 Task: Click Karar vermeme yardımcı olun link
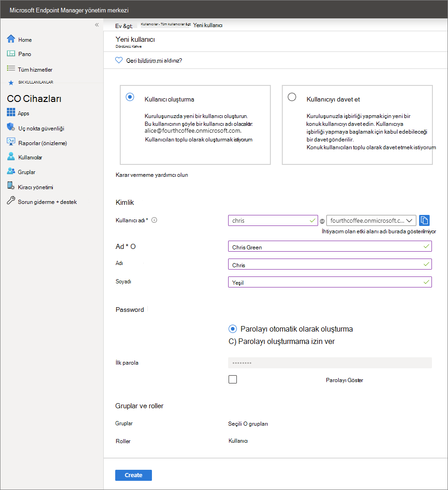(152, 175)
